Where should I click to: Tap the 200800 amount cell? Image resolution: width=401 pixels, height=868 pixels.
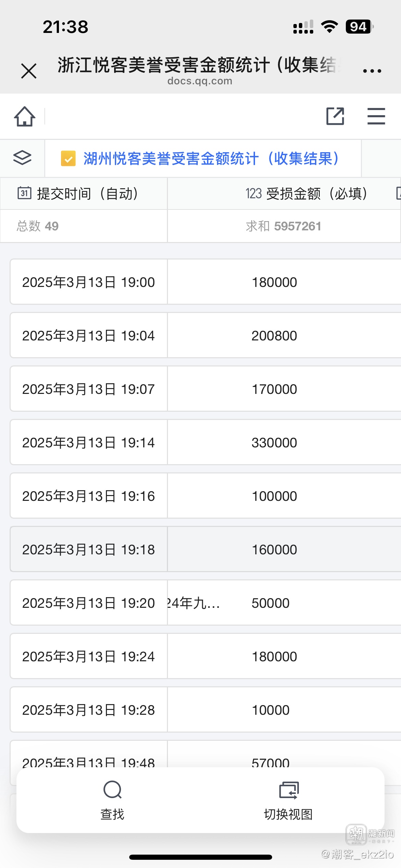click(x=274, y=336)
